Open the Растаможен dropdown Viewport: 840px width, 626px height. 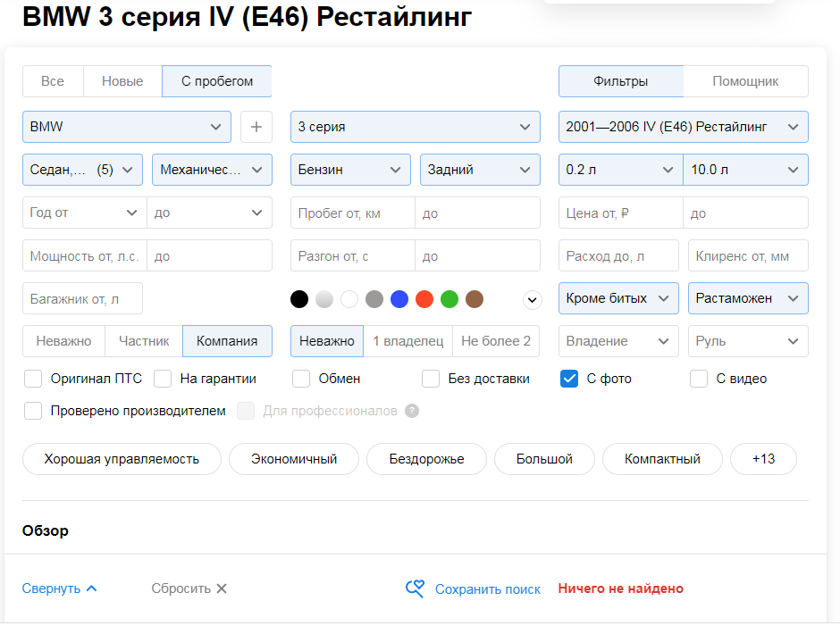748,298
